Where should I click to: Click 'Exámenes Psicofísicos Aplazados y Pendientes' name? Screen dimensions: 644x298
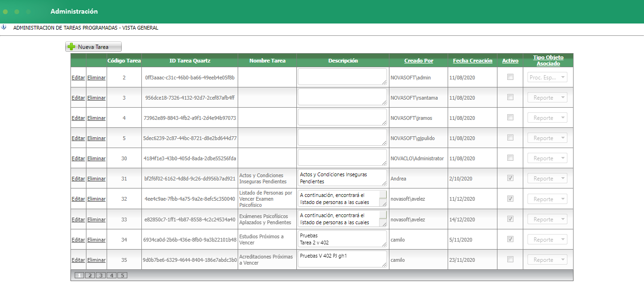265,220
